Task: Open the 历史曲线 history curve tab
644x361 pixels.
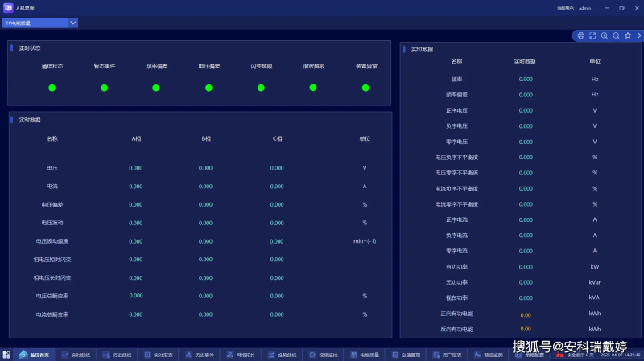Action: pos(118,355)
